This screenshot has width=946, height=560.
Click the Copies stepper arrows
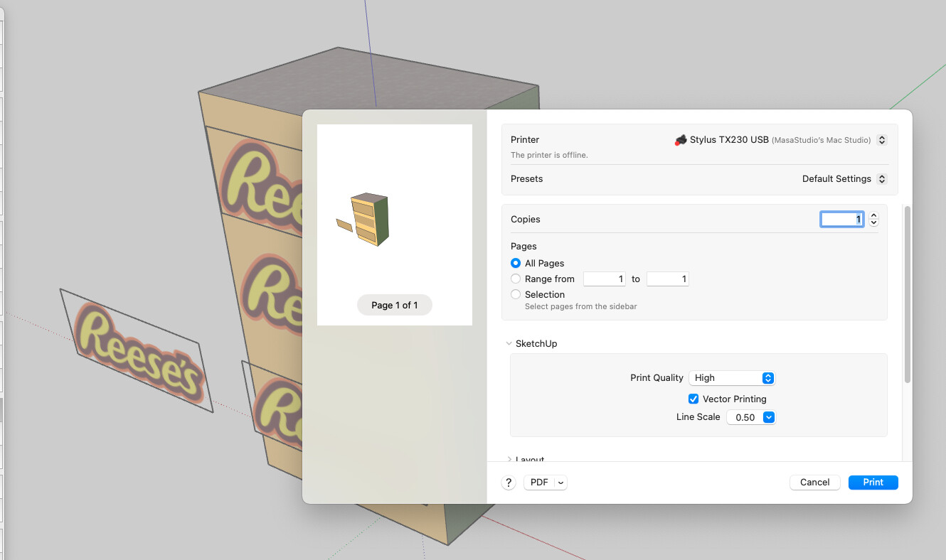click(874, 219)
